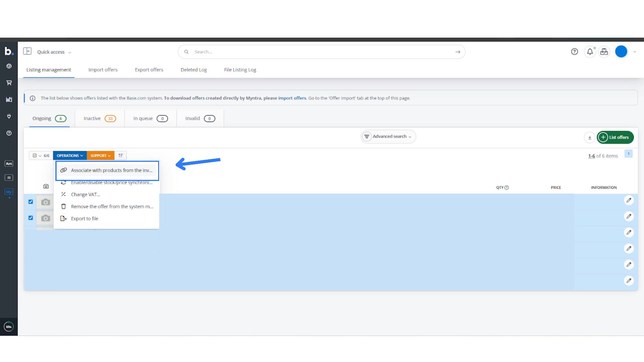This screenshot has width=644, height=362.
Task: Toggle the select-all 6/6 checkbox
Action: (35, 156)
